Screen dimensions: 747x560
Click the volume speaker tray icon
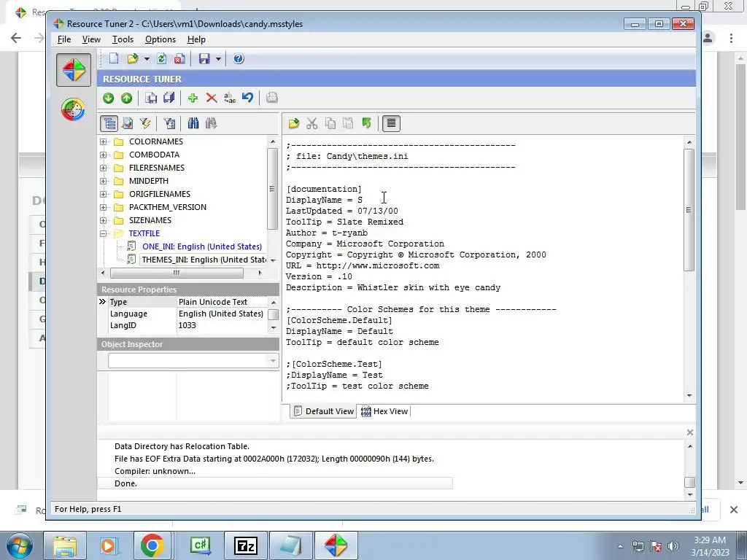(x=673, y=546)
